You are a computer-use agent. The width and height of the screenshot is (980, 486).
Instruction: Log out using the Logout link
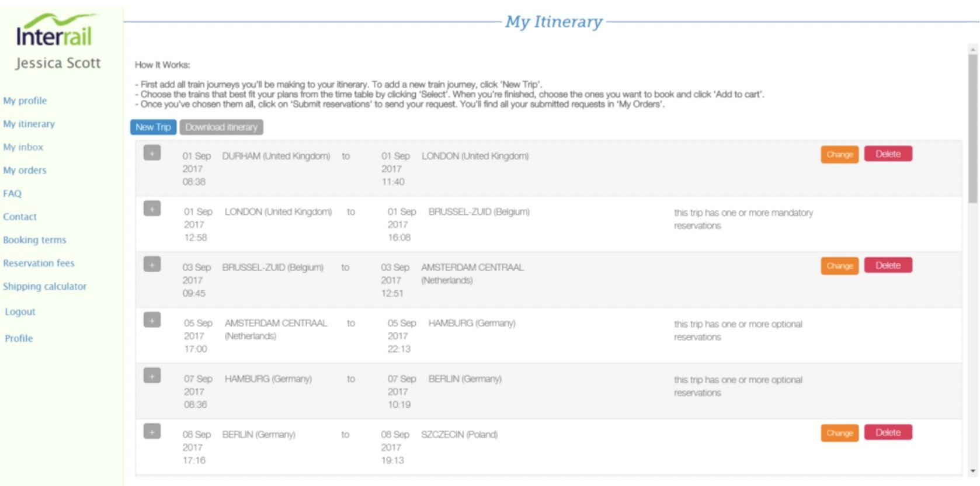click(20, 312)
